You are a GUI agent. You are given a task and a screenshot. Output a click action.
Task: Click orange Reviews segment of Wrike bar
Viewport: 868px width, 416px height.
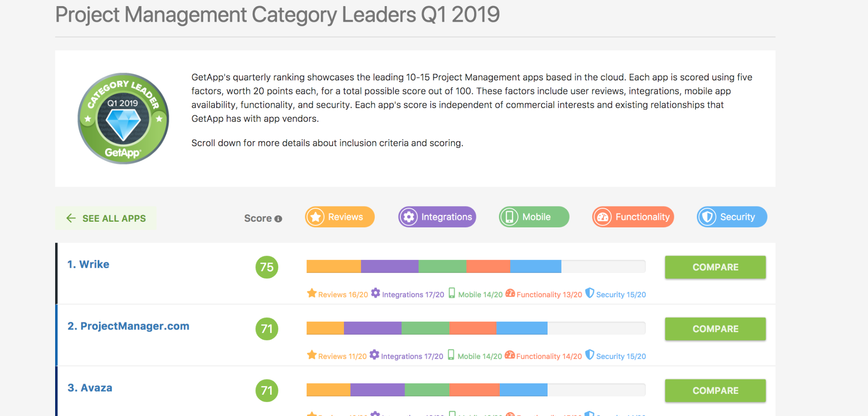(333, 266)
